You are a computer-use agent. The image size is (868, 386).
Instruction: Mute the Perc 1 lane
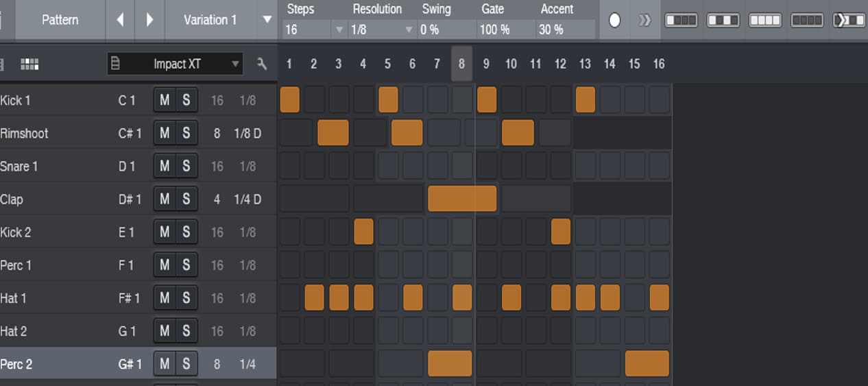165,265
